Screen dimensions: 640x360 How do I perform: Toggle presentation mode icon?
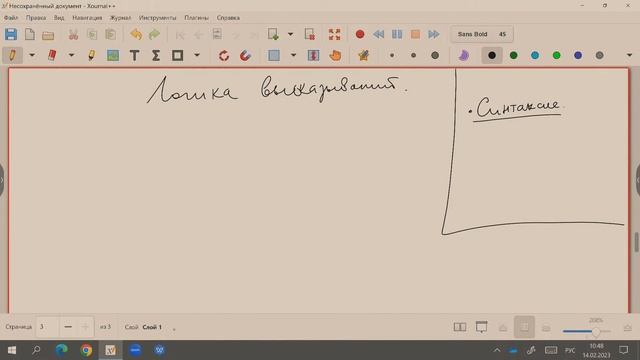tap(482, 327)
